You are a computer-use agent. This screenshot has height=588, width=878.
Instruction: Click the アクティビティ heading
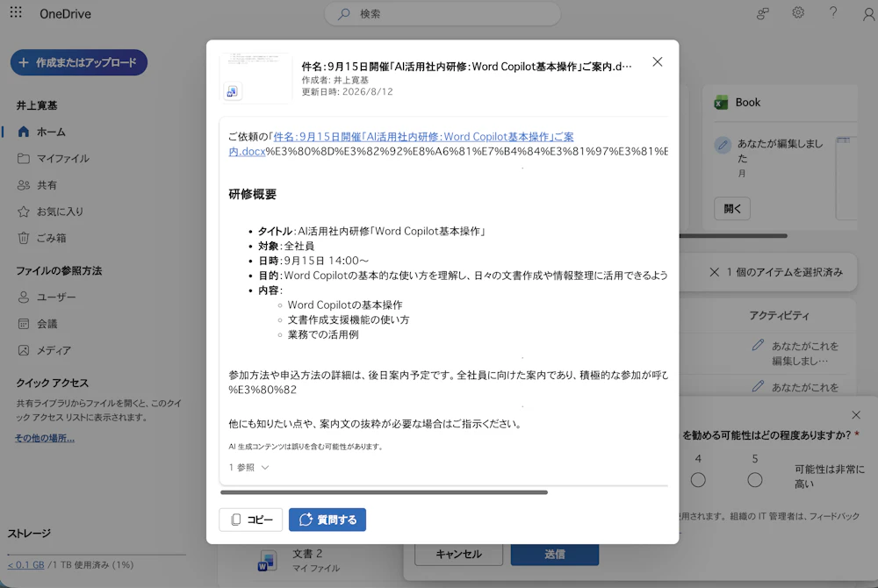click(x=779, y=316)
